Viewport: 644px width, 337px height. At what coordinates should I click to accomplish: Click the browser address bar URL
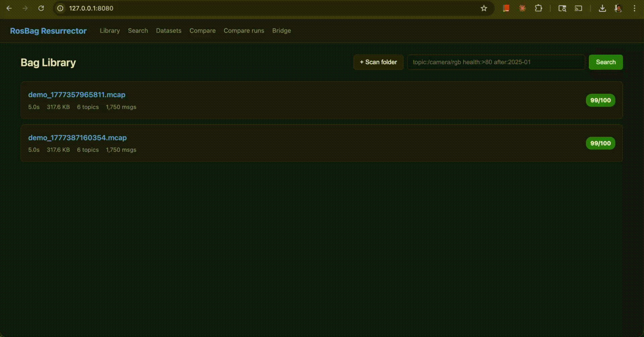(91, 8)
